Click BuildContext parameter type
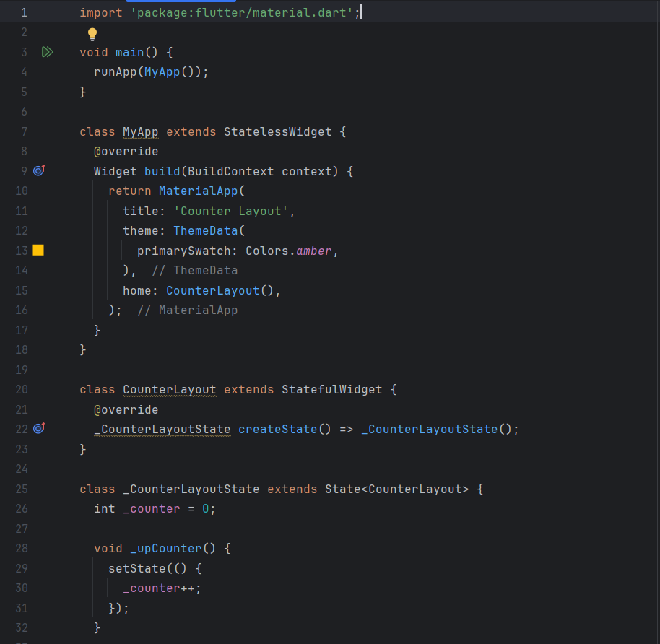Viewport: 660px width, 644px height. (x=230, y=171)
